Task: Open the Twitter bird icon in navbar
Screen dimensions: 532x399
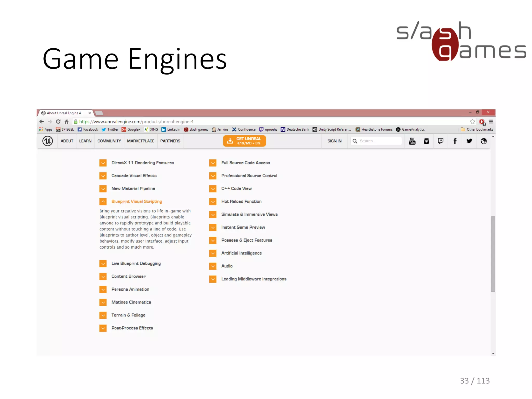Action: [469, 141]
